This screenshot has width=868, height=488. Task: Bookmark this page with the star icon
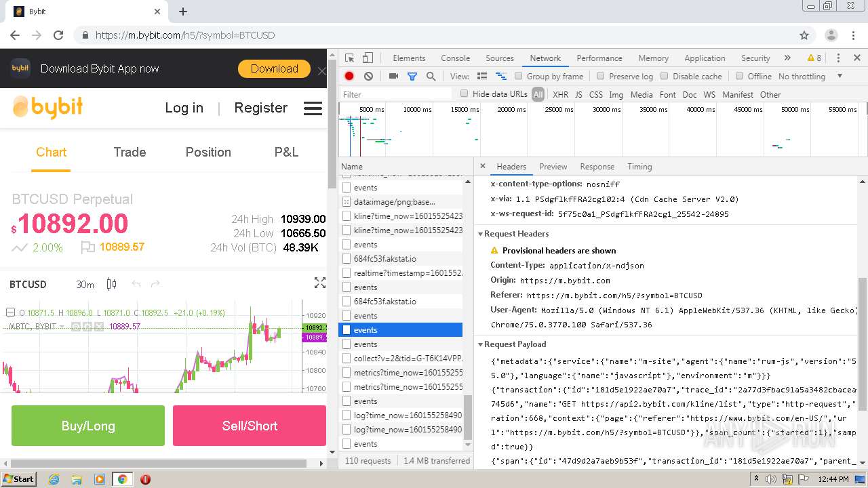click(804, 35)
